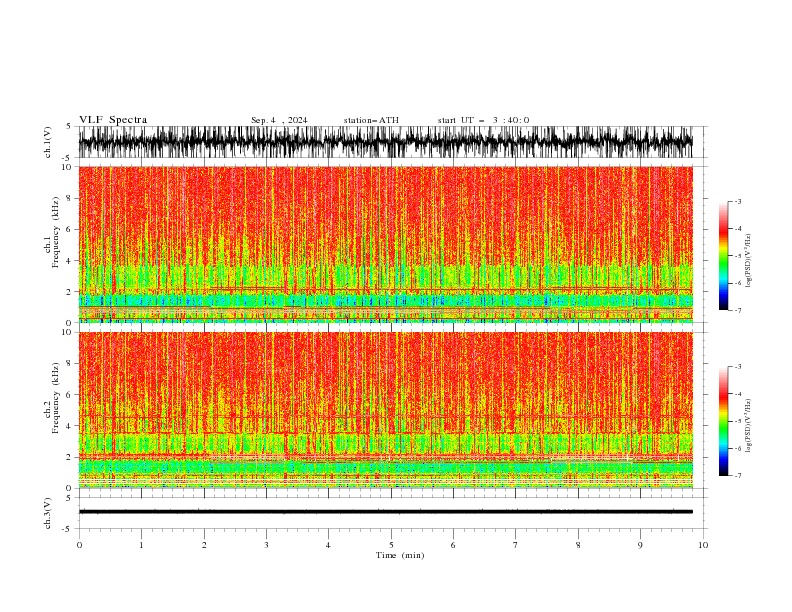Click time axis tick label "9"
Viewport: 792px width, 612px height.
[x=640, y=545]
